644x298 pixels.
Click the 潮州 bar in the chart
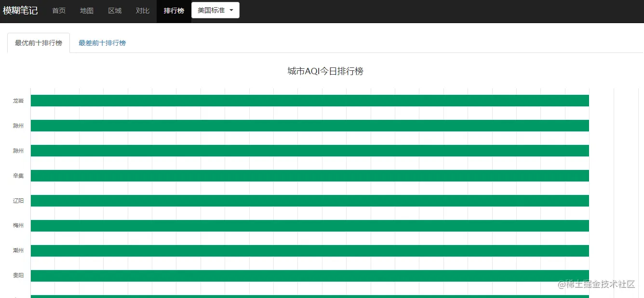click(x=310, y=251)
